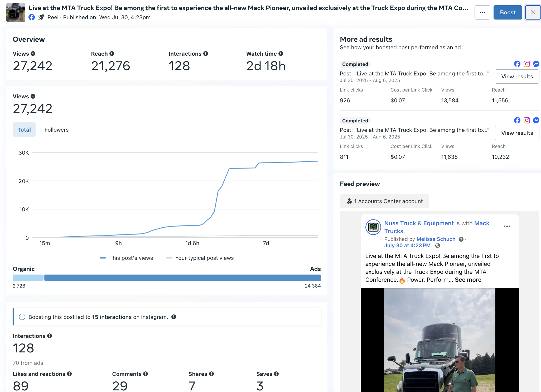View results for ad with 926 link clicks
Viewport: 541px width, 392px height.
tap(517, 77)
